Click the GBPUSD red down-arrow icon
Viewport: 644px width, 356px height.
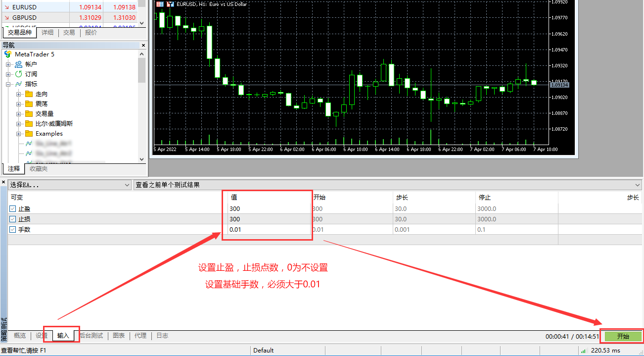[6, 17]
